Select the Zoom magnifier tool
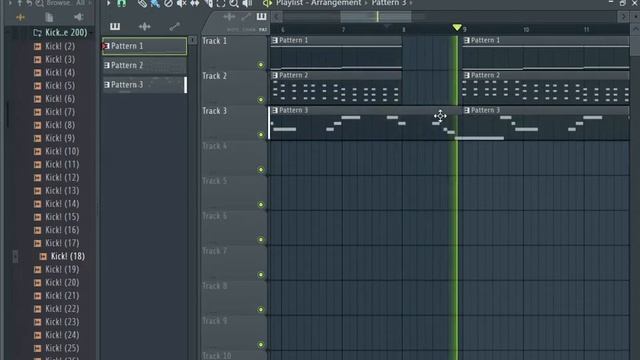Screen dimensions: 640x360 pyautogui.click(x=233, y=3)
